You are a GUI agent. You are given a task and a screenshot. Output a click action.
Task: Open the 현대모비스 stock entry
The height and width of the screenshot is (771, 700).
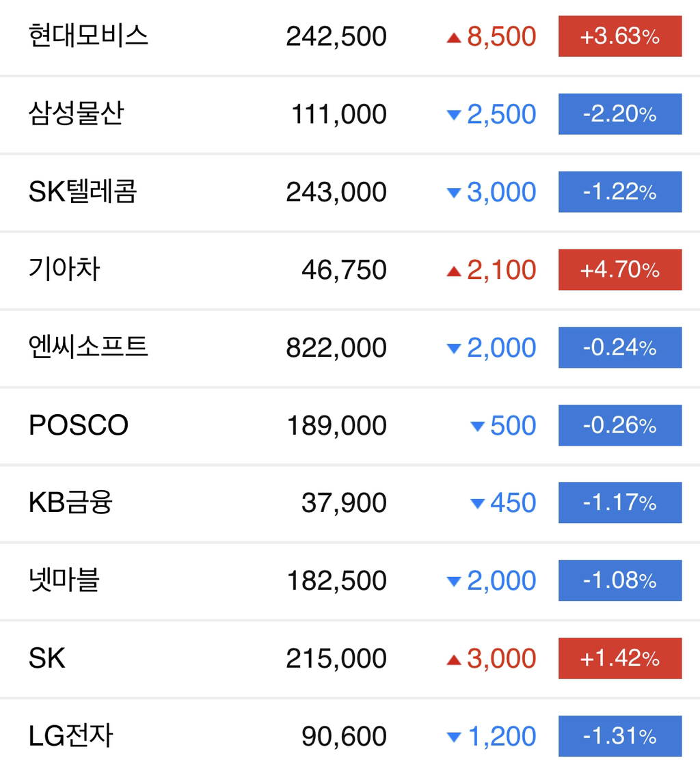tap(350, 37)
